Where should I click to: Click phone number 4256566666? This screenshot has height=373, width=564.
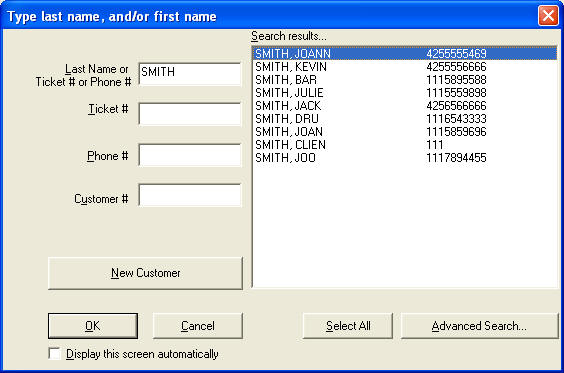pyautogui.click(x=456, y=105)
